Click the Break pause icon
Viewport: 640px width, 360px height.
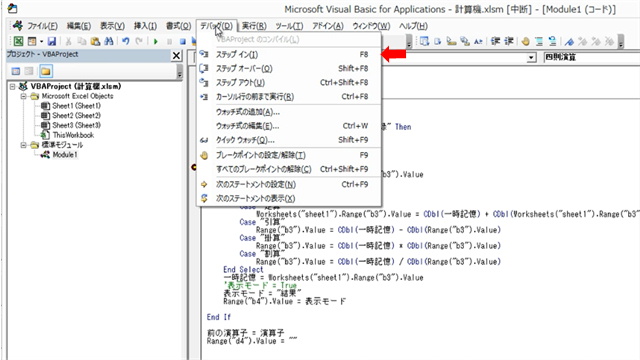pos(169,41)
